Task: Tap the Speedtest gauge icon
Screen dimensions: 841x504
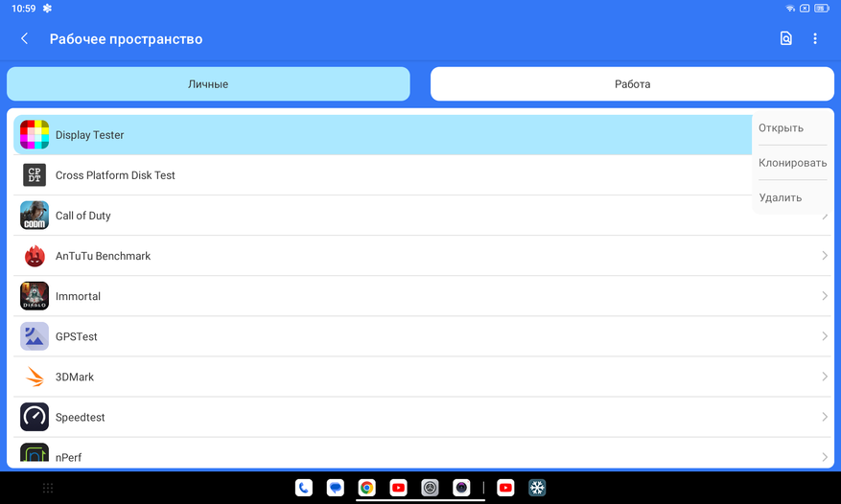Action: coord(35,417)
